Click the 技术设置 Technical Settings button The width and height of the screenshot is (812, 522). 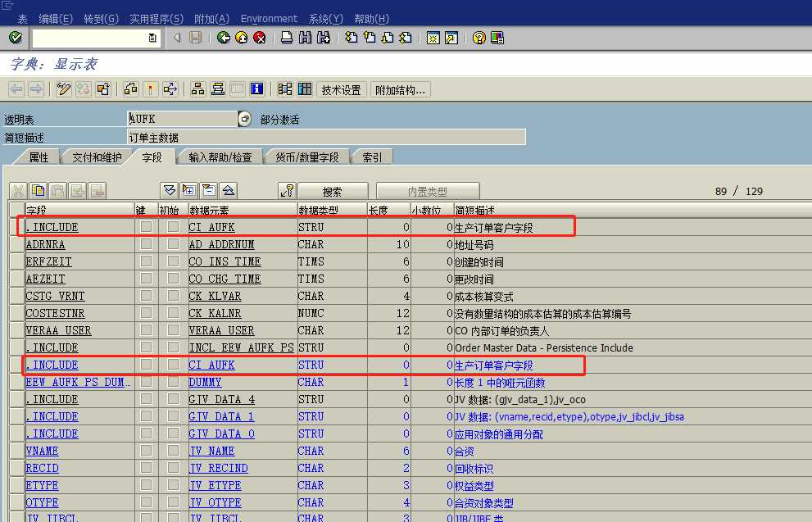tap(341, 89)
